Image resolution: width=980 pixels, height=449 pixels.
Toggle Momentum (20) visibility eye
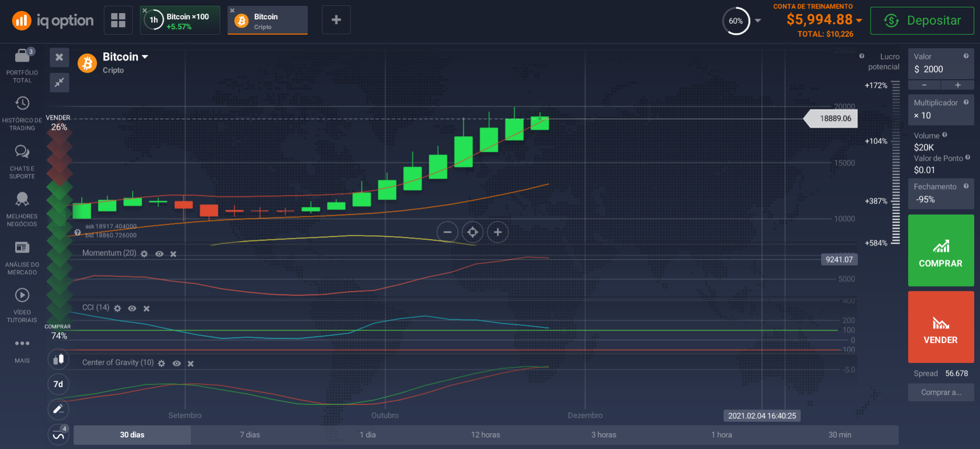[x=159, y=254]
